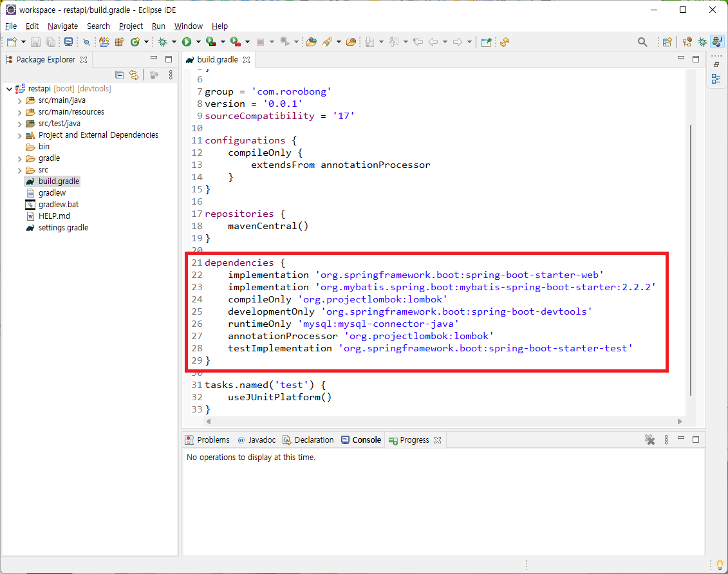The image size is (728, 574).
Task: Click the Pin Editor icon
Action: click(486, 42)
